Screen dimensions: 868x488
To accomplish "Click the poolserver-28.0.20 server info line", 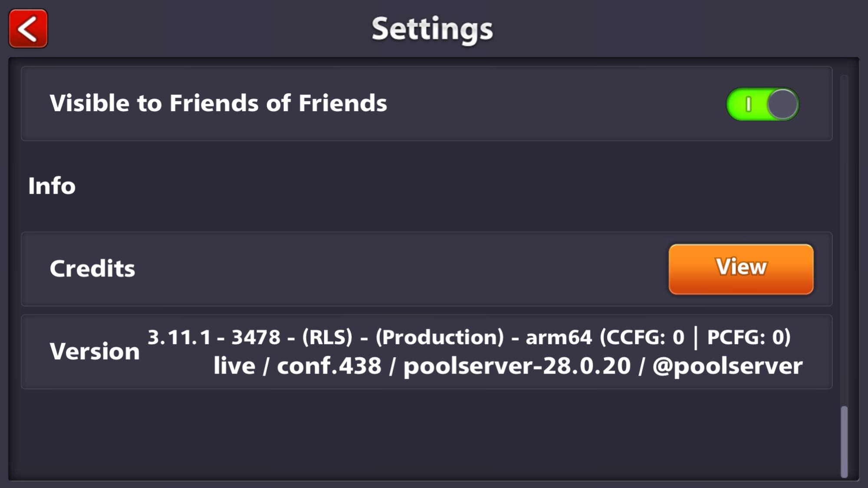I will pyautogui.click(x=516, y=366).
